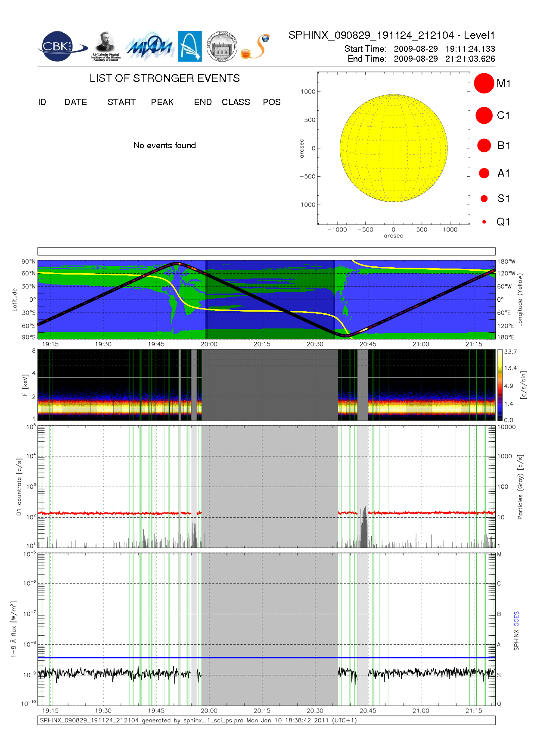Image resolution: width=534 pixels, height=756 pixels.
Task: Click the P.N. Lebedev Physical Institute portrait logo
Action: (106, 47)
